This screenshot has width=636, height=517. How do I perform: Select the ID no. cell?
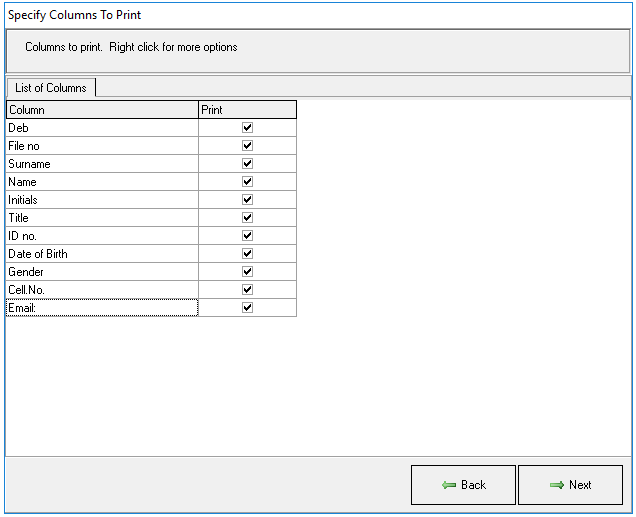pos(102,236)
